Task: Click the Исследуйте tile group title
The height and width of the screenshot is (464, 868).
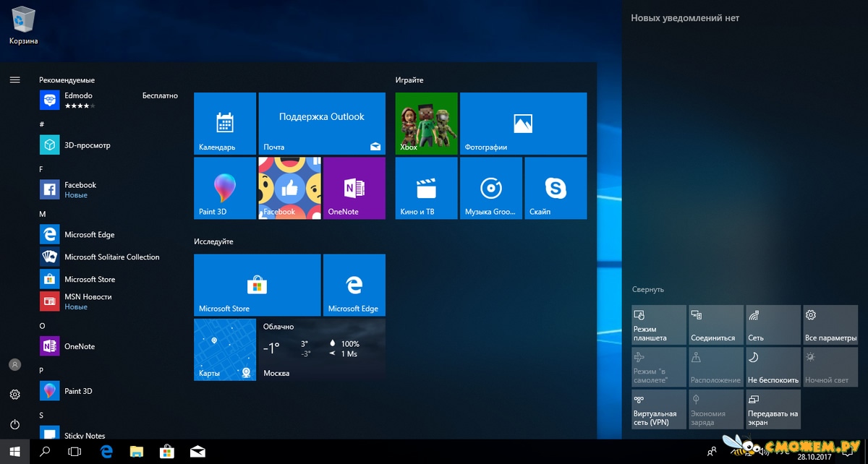Action: 213,241
